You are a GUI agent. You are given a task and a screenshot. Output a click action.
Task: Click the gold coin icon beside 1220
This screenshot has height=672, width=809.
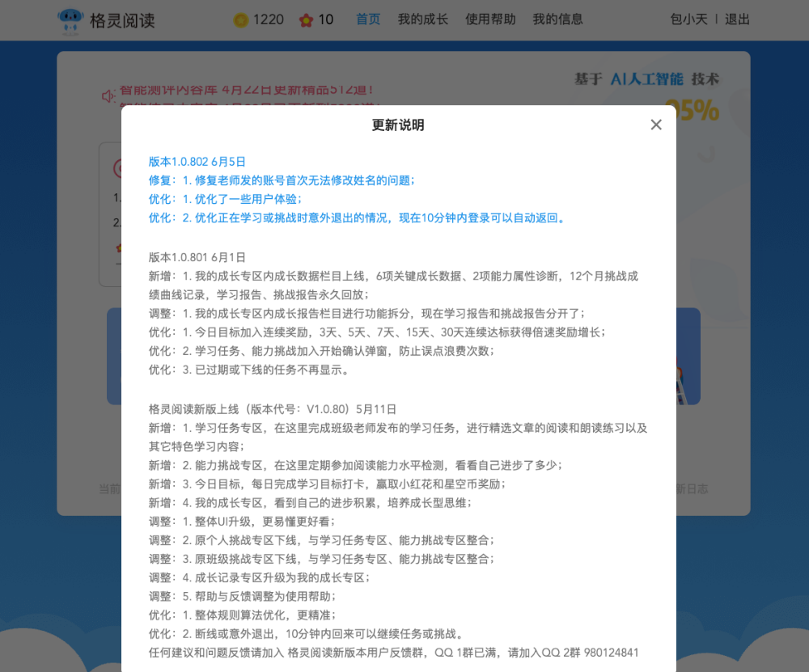tap(241, 20)
